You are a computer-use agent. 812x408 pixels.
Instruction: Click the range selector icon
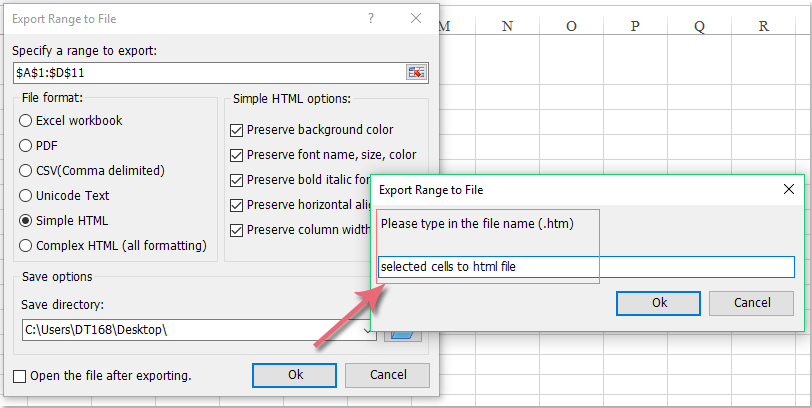click(416, 72)
